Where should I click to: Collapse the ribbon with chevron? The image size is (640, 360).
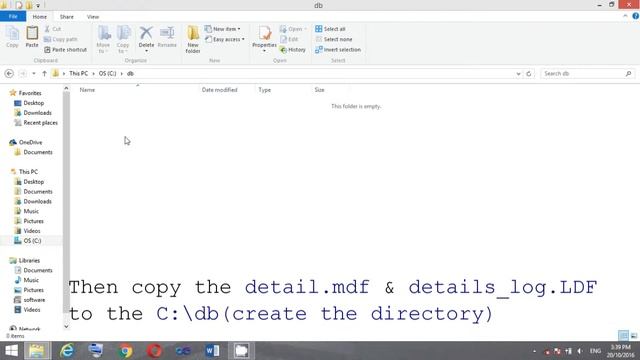coord(625,16)
